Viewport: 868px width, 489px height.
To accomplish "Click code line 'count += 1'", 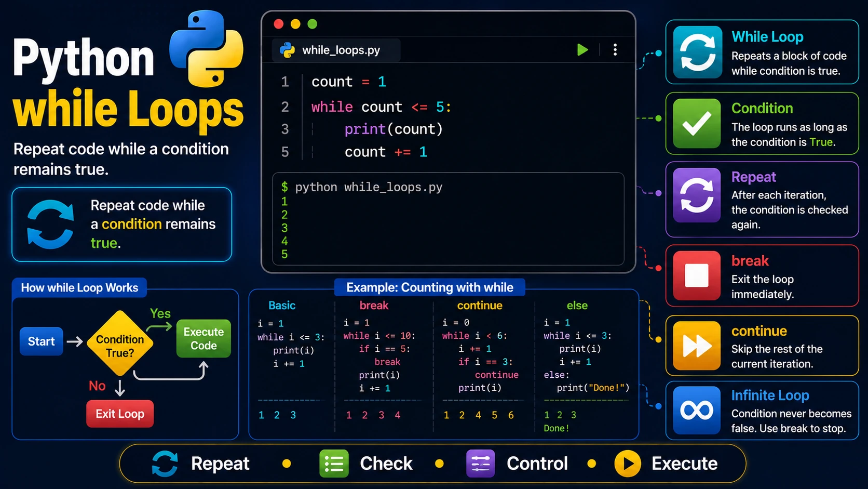I will pyautogui.click(x=386, y=152).
